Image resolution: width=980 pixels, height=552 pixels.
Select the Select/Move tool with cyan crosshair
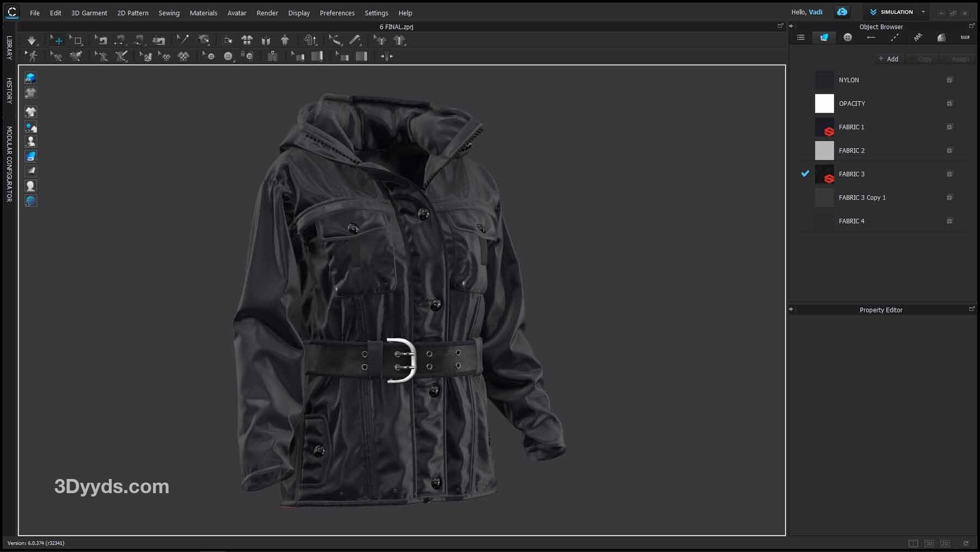coord(57,40)
